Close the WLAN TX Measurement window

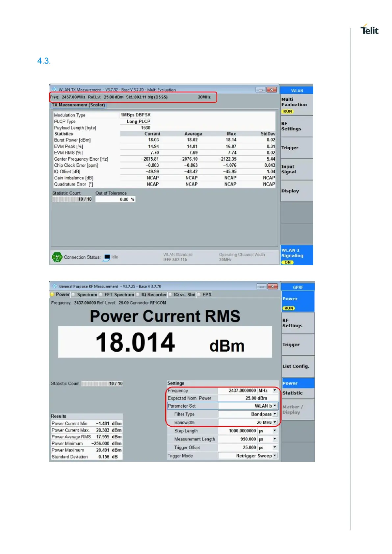(272, 89)
